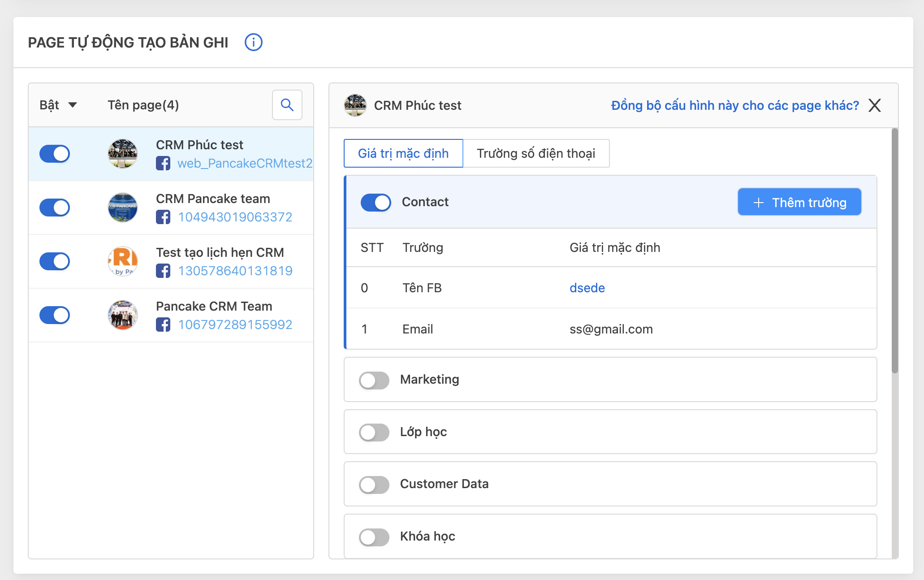Click the right panel vertical scrollbar
The width and height of the screenshot is (924, 580).
[x=894, y=251]
